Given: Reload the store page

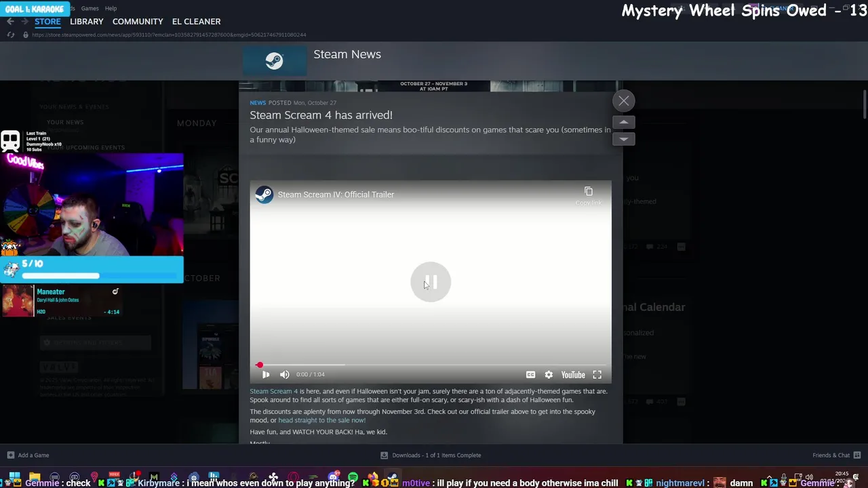Looking at the screenshot, I should tap(11, 35).
